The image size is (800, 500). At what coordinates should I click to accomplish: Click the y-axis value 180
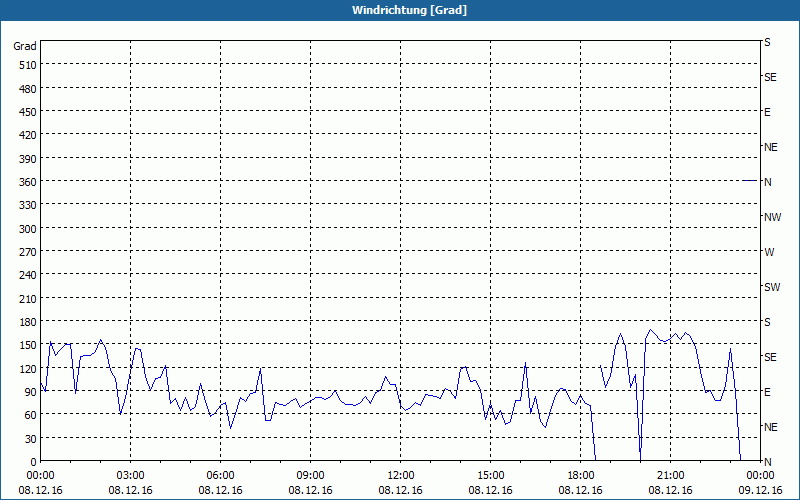[28, 322]
